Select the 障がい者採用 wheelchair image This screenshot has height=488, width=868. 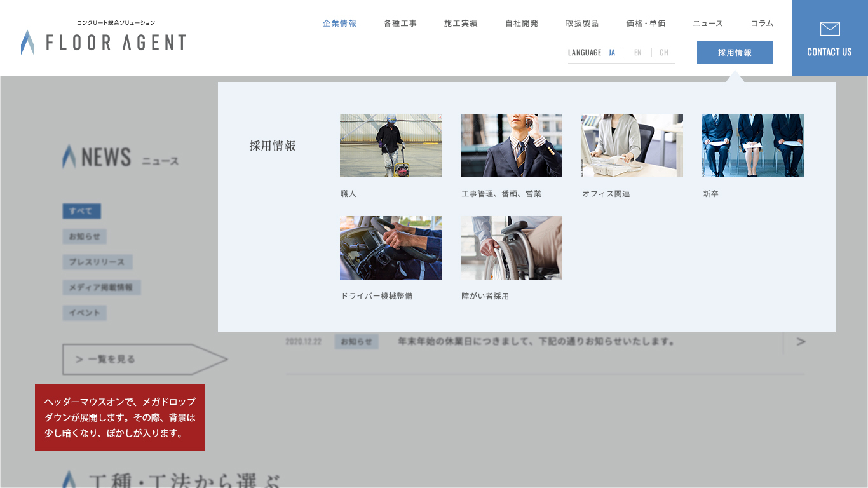(x=511, y=248)
